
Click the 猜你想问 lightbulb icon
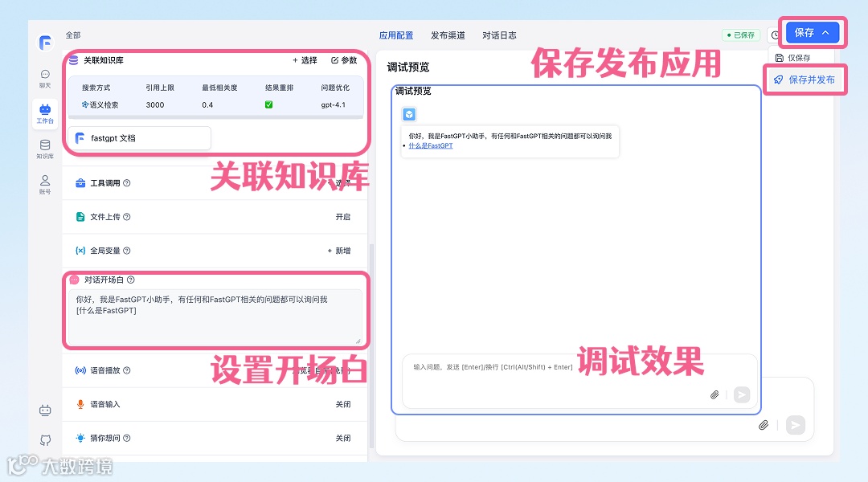coord(80,439)
